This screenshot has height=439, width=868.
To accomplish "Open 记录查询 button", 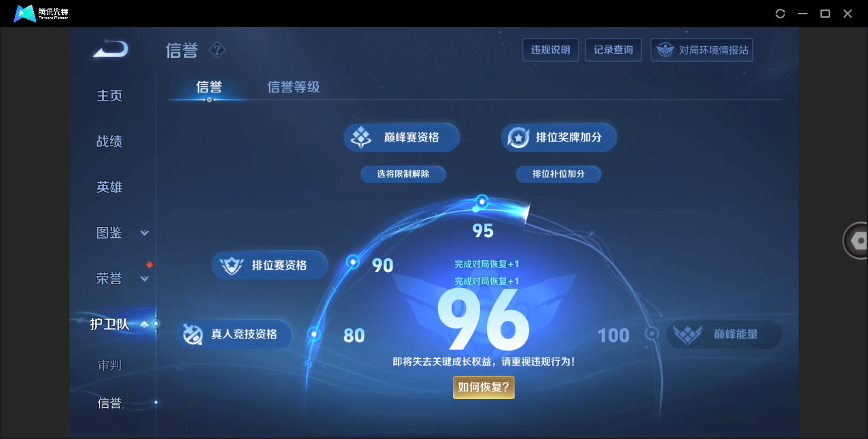I will coord(613,50).
